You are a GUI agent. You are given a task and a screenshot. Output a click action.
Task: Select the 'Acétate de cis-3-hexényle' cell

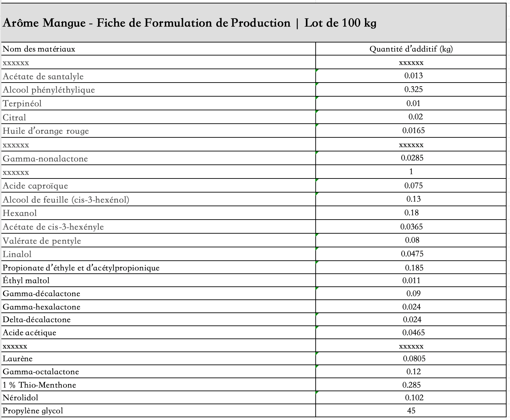[x=158, y=226]
